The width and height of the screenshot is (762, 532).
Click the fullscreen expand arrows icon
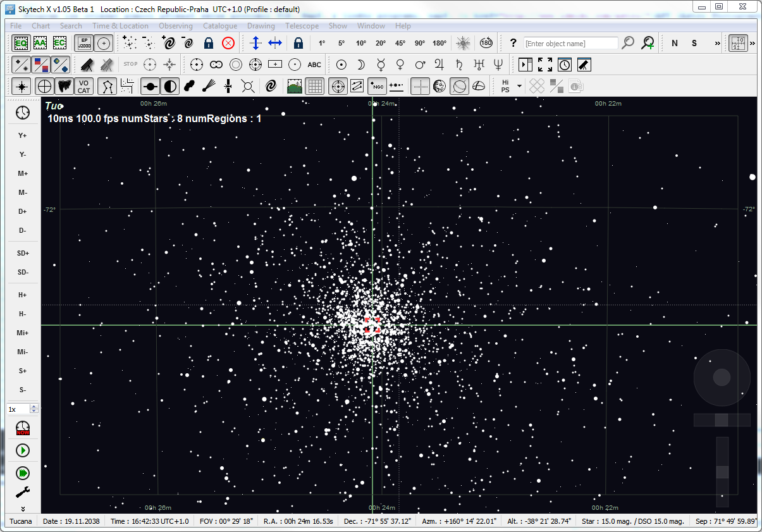[x=545, y=65]
